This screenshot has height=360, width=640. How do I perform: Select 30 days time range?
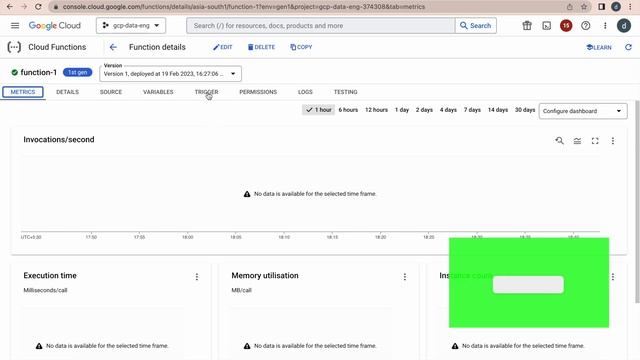pos(525,110)
